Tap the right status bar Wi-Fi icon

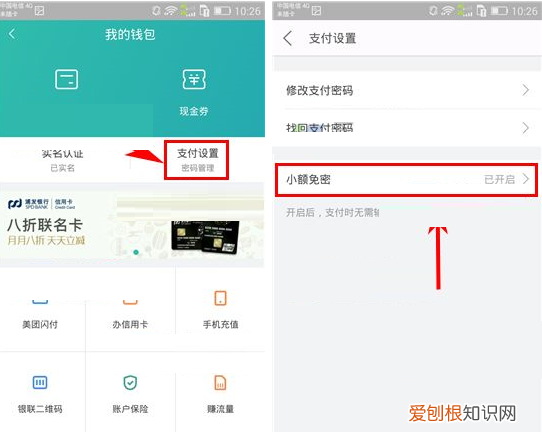pyautogui.click(x=447, y=11)
